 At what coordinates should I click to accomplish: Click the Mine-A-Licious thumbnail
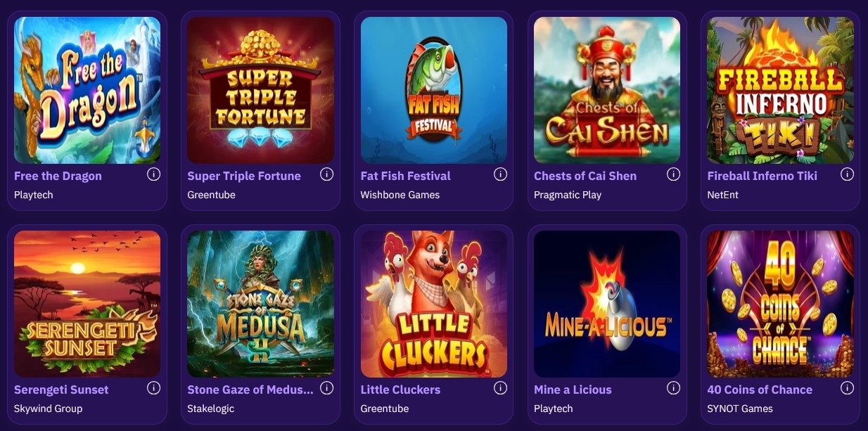tap(607, 304)
